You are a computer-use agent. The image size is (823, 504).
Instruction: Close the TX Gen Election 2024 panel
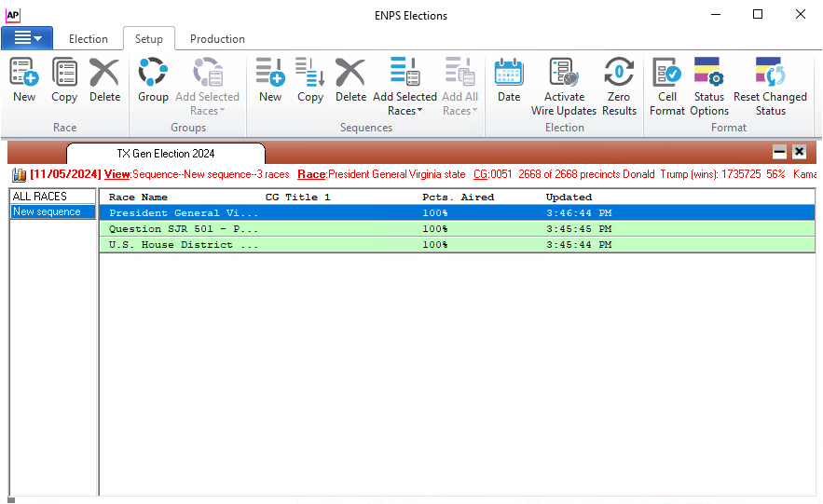click(x=799, y=152)
